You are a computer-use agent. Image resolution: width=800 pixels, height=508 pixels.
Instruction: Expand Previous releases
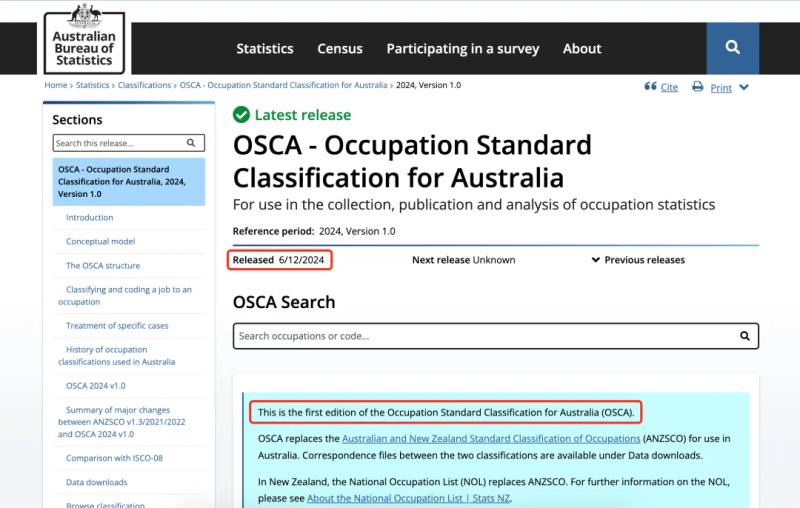[x=638, y=260]
